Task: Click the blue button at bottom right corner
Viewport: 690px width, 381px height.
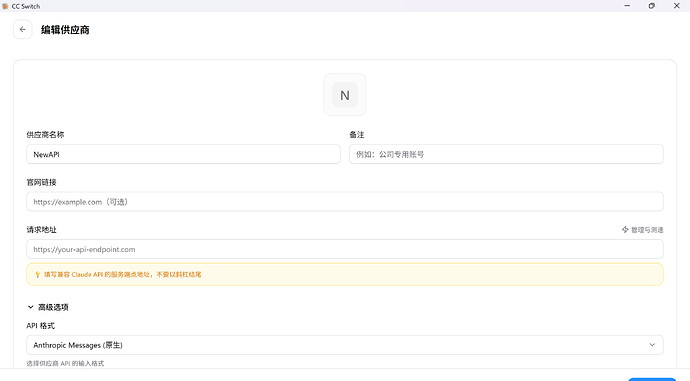Action: 652,379
